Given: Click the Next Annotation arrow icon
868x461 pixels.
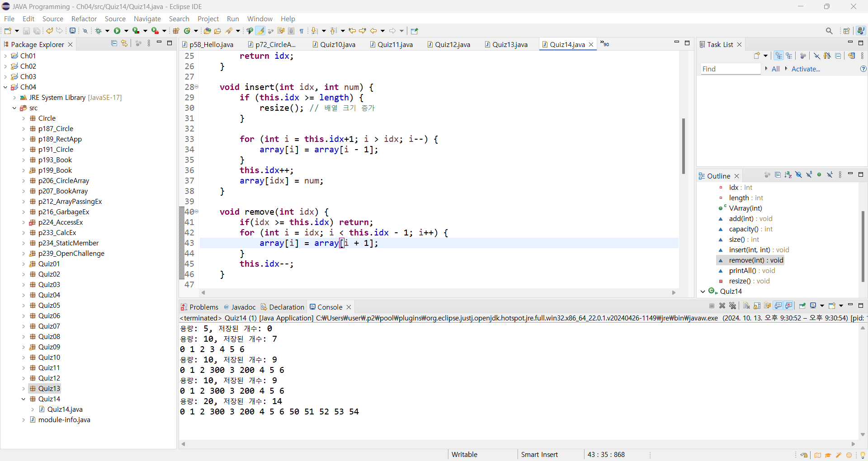Looking at the screenshot, I should pos(315,31).
